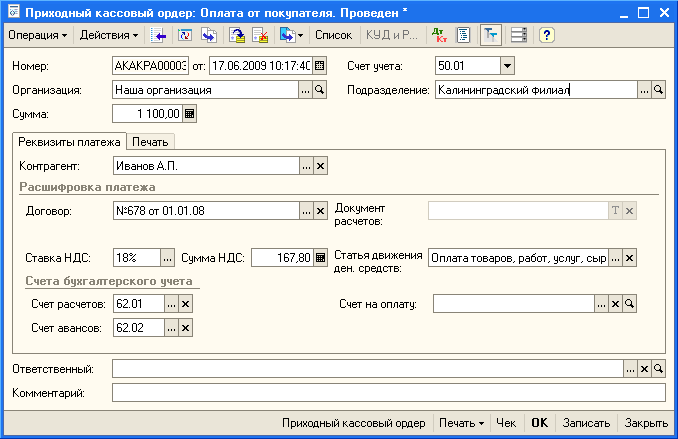Click the find-in-list toolbar icon
678x439 pixels.
click(158, 35)
